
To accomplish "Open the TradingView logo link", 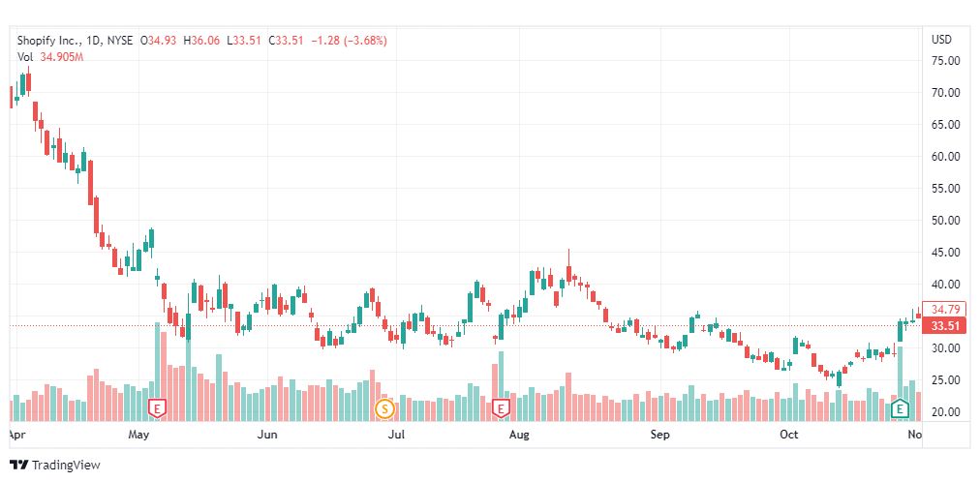I will point(55,466).
